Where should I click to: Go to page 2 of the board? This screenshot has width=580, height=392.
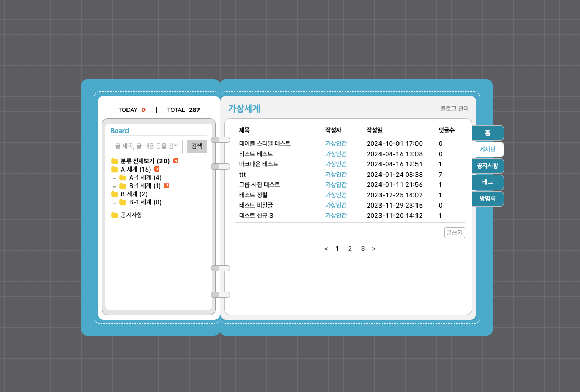pos(350,248)
